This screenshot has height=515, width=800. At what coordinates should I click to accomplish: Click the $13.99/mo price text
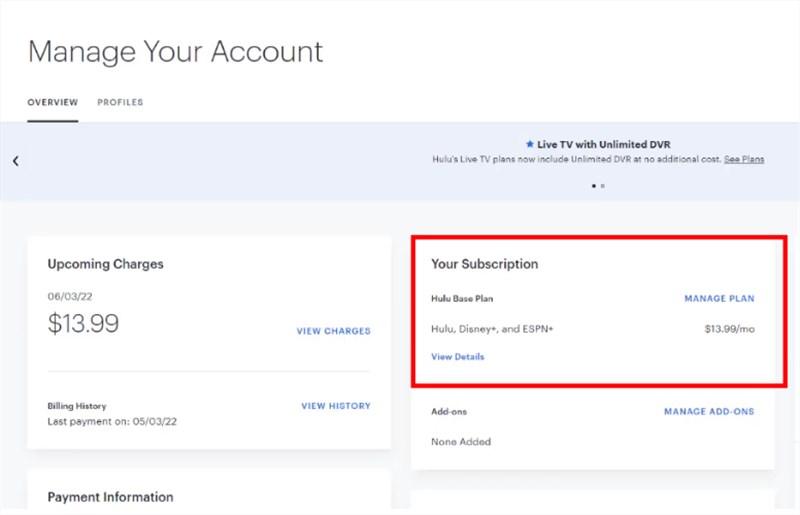pos(730,329)
